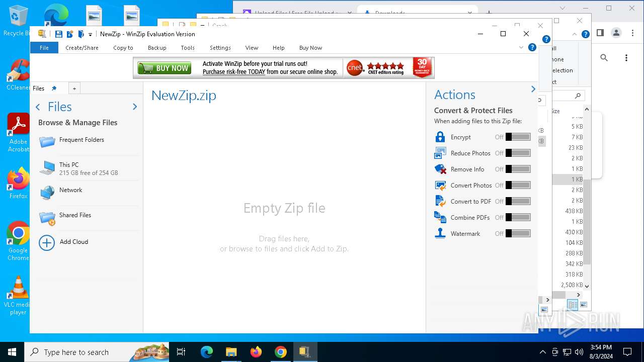The height and width of the screenshot is (362, 644).
Task: Toggle Combine PDFs switch on
Action: click(518, 217)
